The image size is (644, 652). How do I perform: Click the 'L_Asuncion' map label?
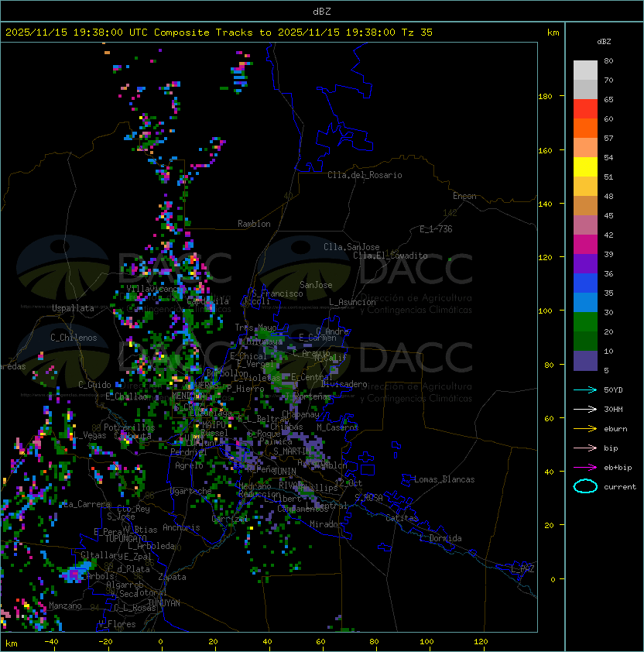pos(352,302)
